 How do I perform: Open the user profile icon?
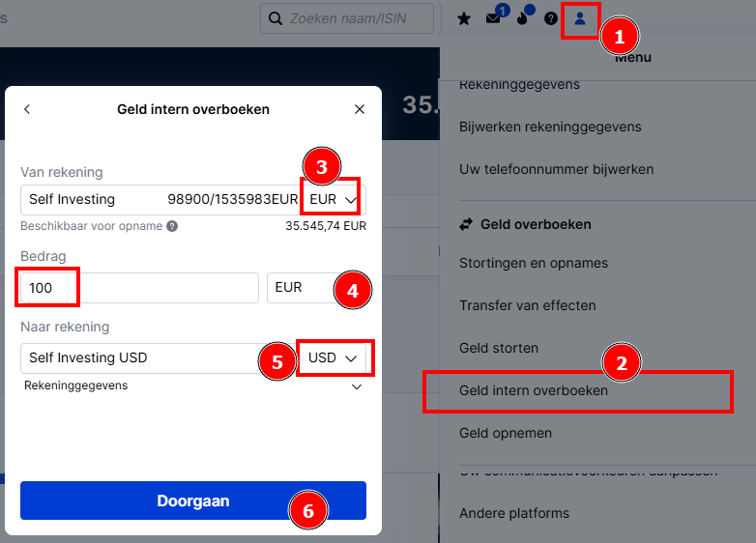coord(580,18)
